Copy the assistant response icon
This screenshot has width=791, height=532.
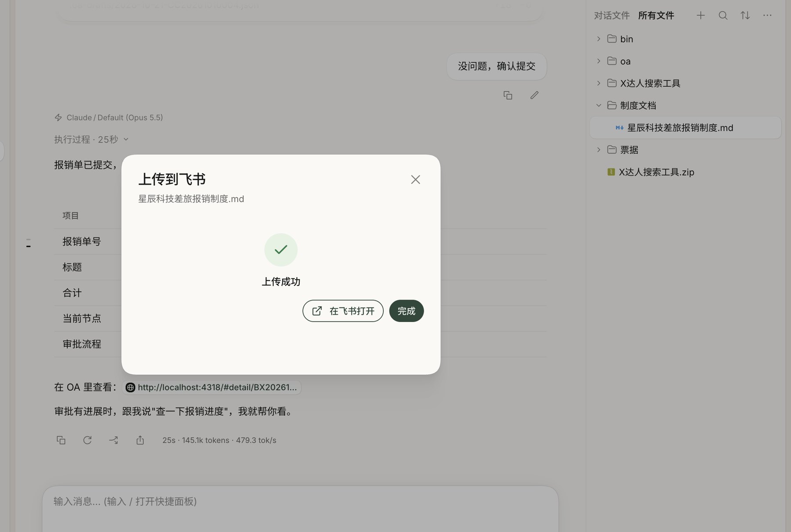[x=61, y=440]
